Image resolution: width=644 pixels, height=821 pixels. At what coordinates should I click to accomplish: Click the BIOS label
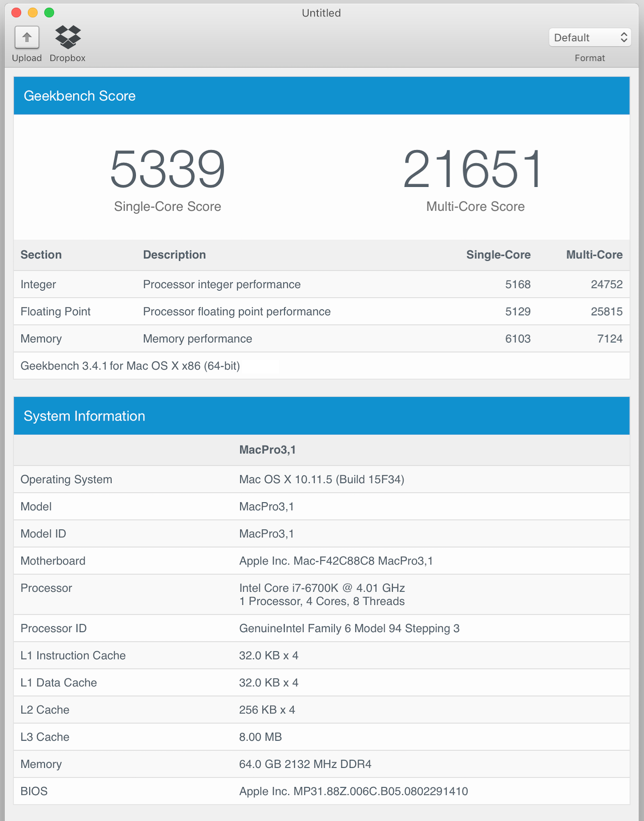coord(34,792)
